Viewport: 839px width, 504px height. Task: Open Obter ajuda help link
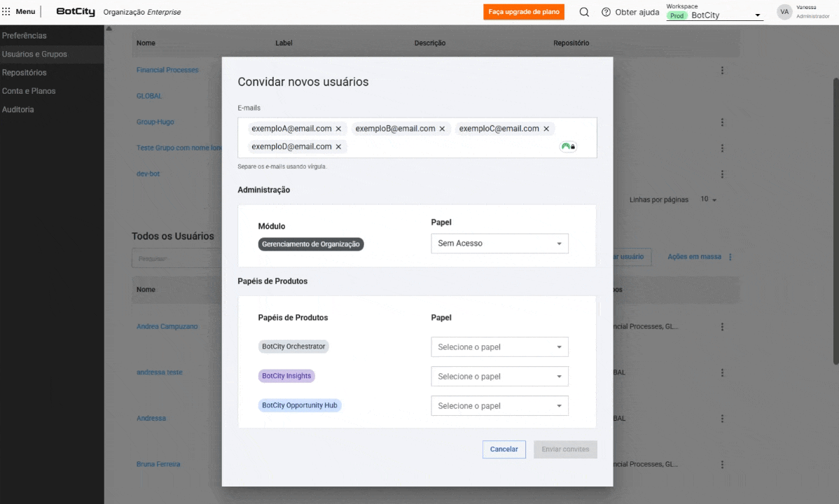point(630,12)
